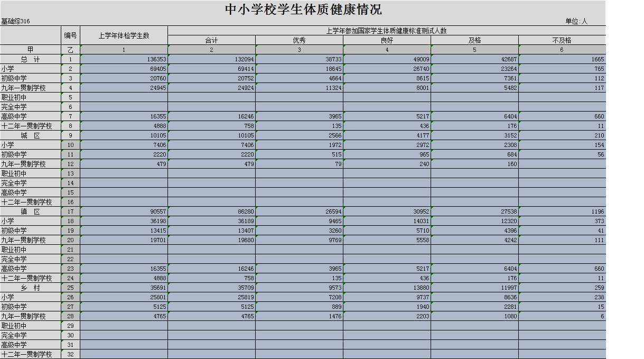Select the 上学年体检学生数 header cell
This screenshot has height=359, width=644.
click(124, 35)
